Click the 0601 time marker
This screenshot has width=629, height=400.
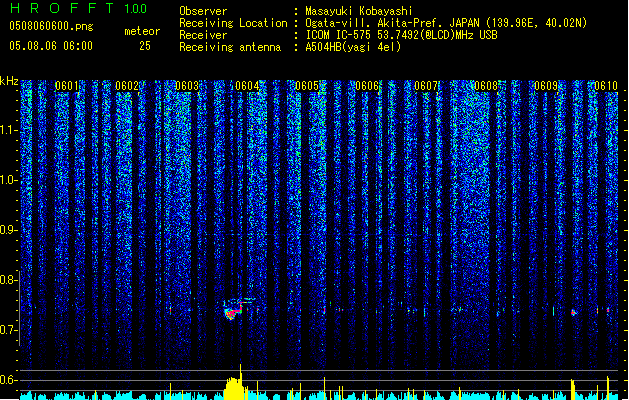click(67, 86)
